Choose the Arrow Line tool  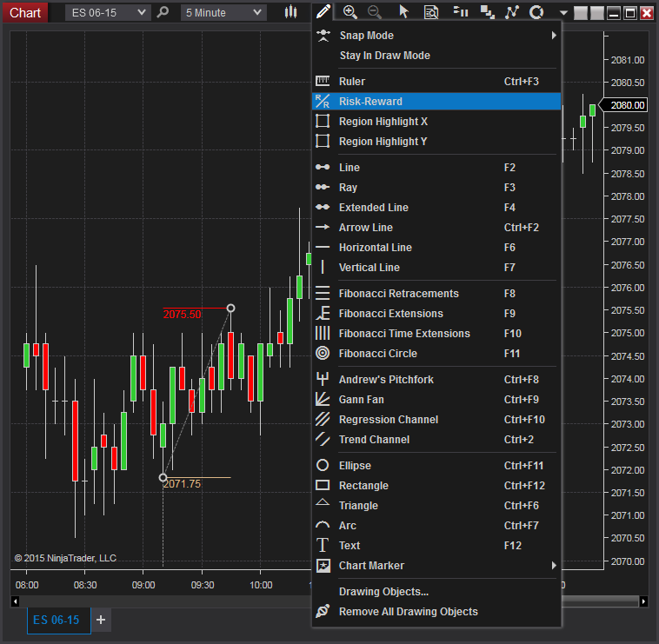[436, 228]
